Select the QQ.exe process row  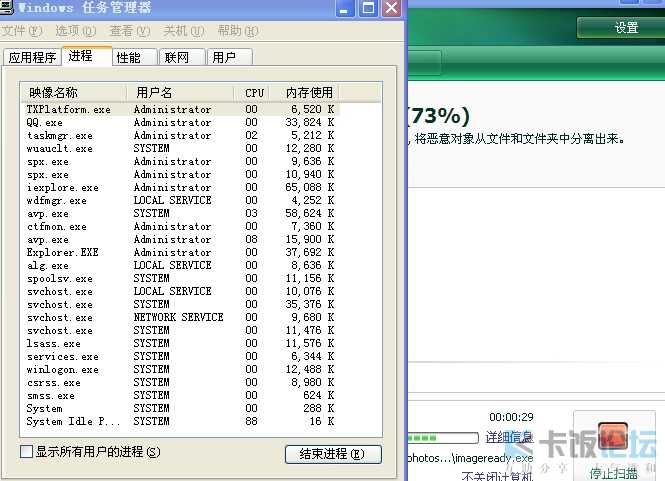(x=180, y=123)
